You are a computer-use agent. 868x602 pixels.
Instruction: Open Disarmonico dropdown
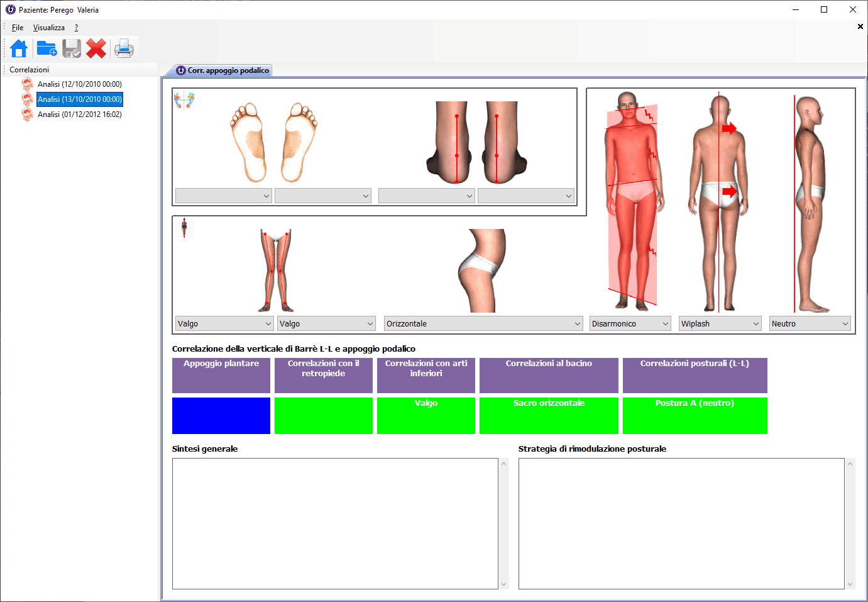pyautogui.click(x=630, y=323)
